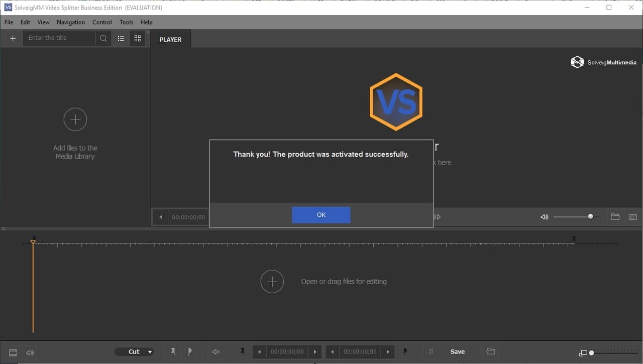
Task: Decrease the right marker timecode
Action: 332,352
